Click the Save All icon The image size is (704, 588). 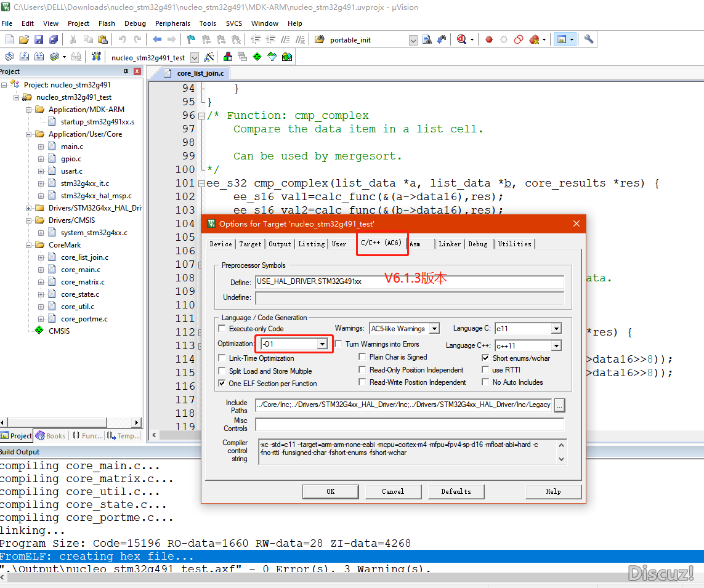(54, 39)
